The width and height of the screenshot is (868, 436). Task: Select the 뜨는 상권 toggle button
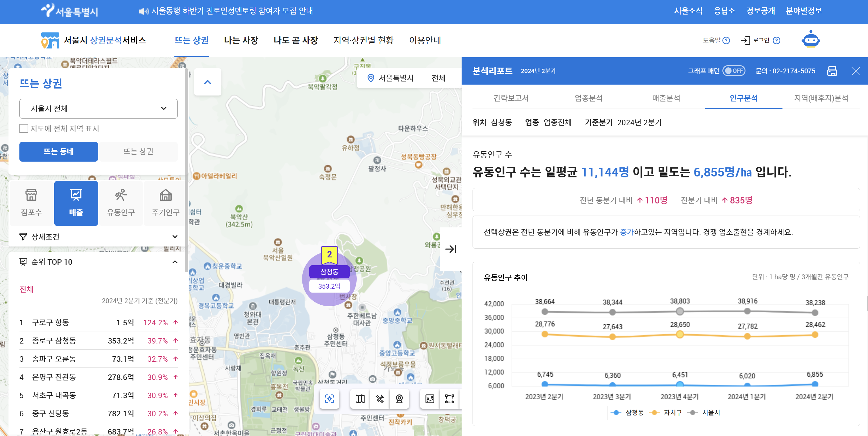(138, 152)
